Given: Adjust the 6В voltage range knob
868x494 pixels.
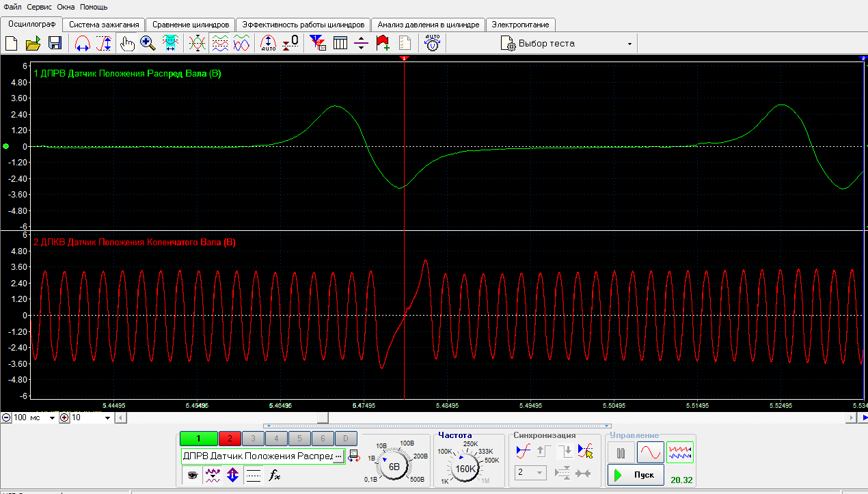Looking at the screenshot, I should (394, 467).
